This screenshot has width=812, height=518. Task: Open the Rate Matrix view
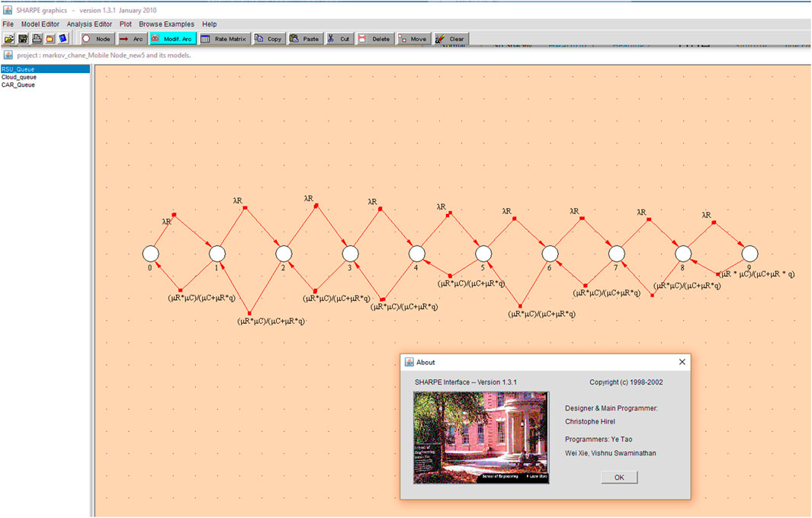coord(223,38)
